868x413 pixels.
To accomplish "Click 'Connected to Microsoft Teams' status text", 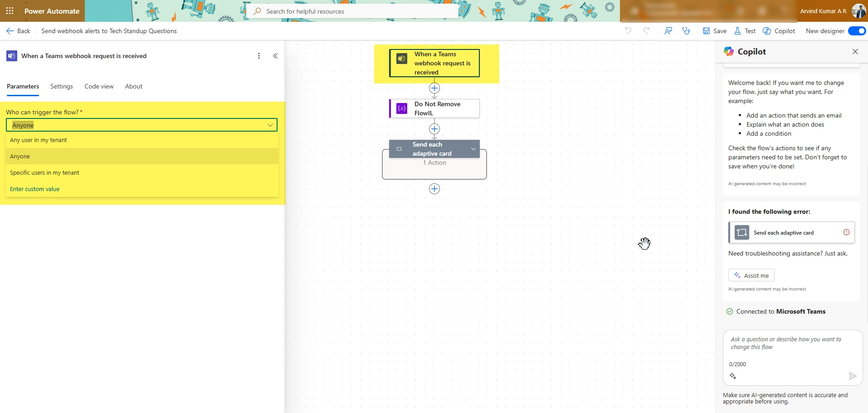I will (781, 311).
